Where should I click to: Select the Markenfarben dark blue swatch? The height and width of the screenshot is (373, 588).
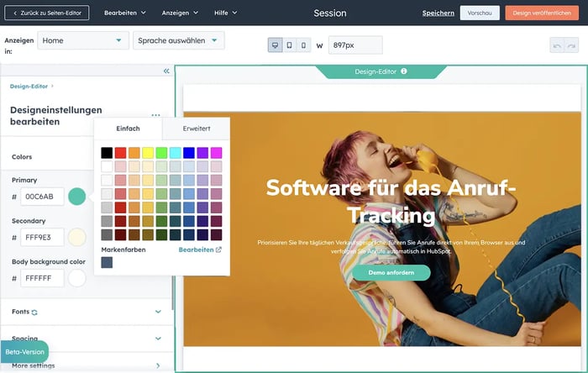107,262
